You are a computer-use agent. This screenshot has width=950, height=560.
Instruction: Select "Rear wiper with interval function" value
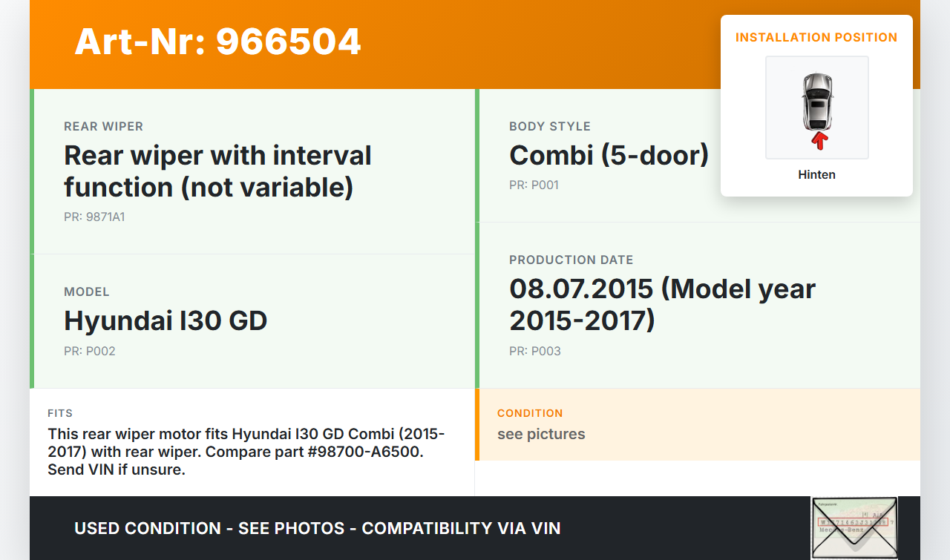pyautogui.click(x=217, y=171)
